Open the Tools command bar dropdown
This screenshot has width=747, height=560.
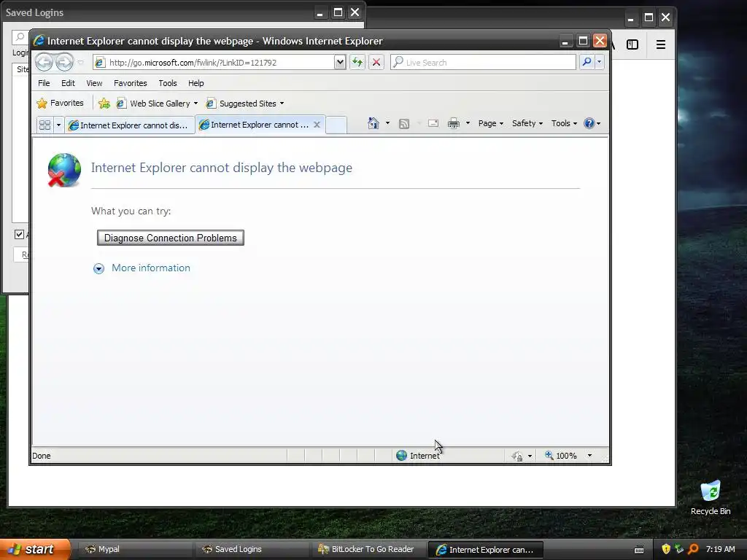point(564,123)
